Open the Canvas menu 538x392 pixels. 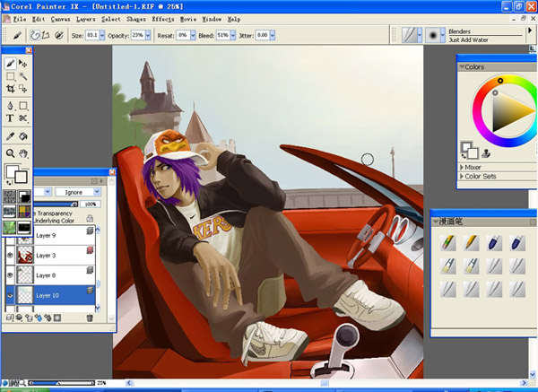[x=60, y=18]
